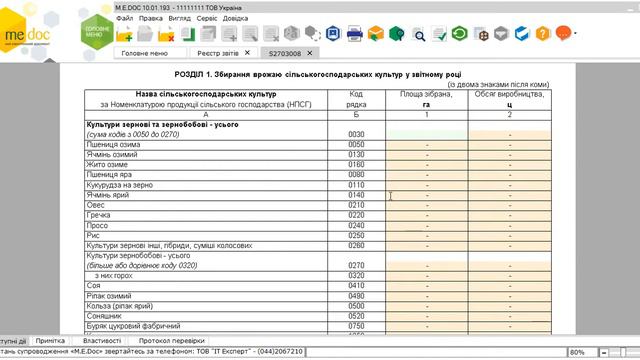Click the folder with green plus icon
This screenshot has height=360, width=640.
tap(124, 34)
